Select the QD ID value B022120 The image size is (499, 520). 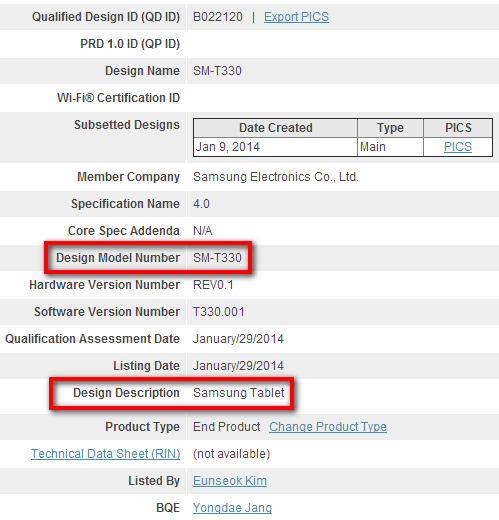(x=218, y=17)
